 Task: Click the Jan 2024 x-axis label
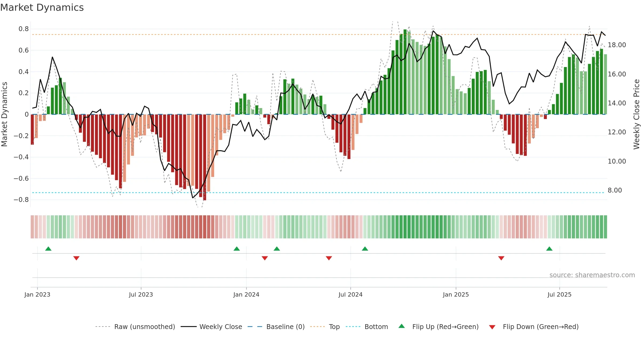coord(246,294)
